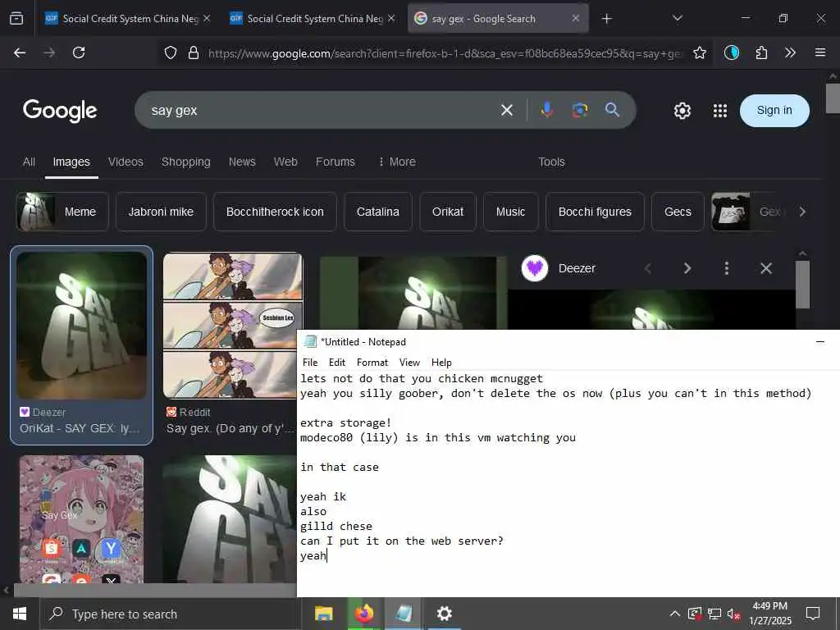Open the Firefox View icon
The height and width of the screenshot is (630, 840).
16,19
